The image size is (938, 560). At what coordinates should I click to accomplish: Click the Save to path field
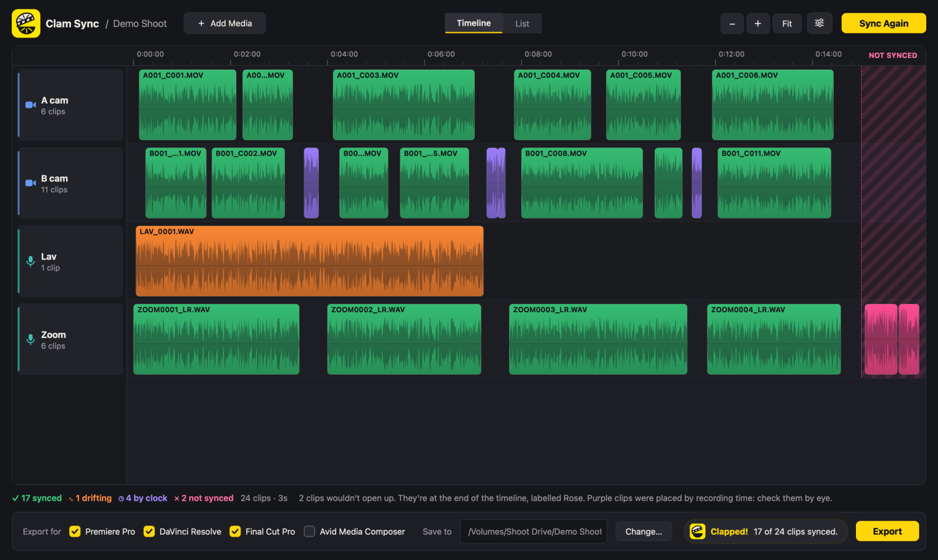click(x=534, y=531)
